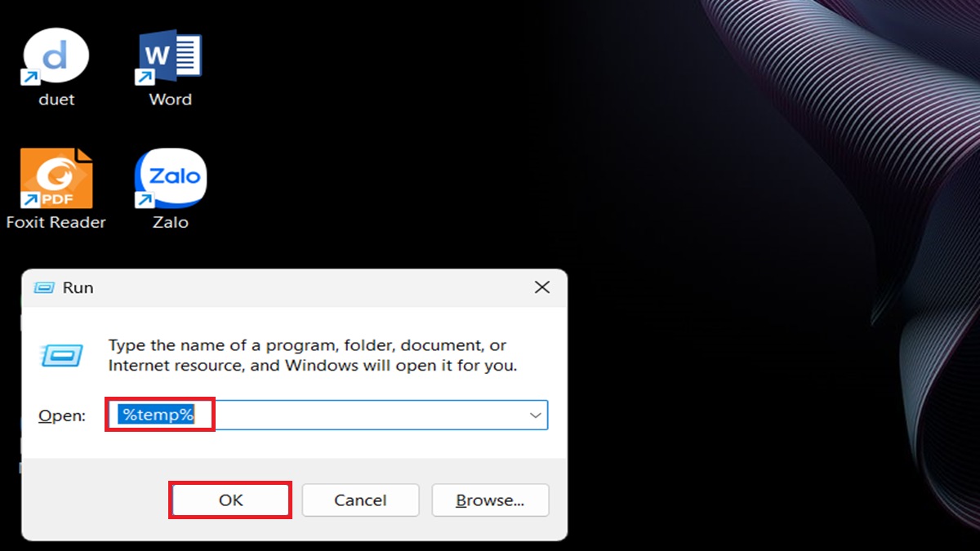Click the small Run icon in title bar
980x551 pixels.
coord(43,287)
